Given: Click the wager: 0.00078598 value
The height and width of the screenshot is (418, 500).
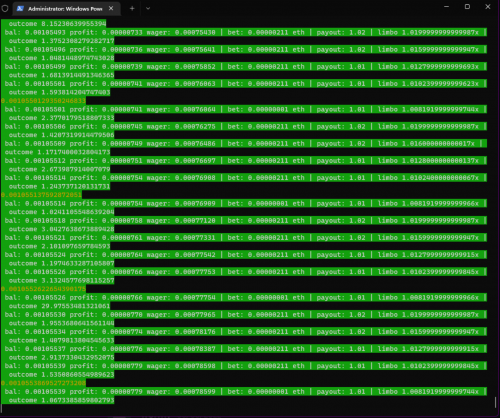Looking at the screenshot, I should point(181,366).
